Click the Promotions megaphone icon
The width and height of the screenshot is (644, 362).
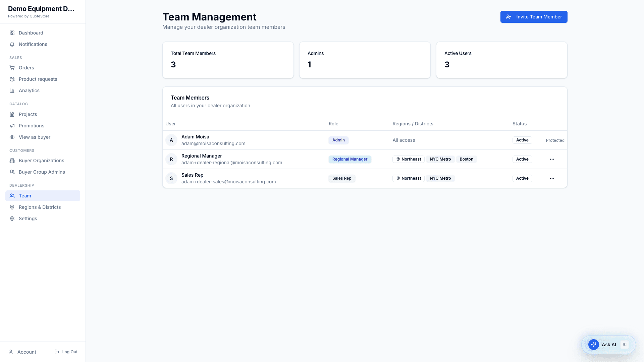coord(12,126)
